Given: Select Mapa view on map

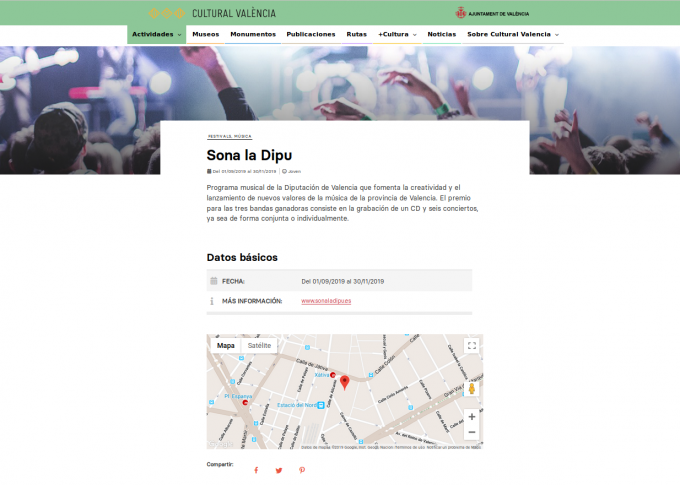Looking at the screenshot, I should coord(225,345).
